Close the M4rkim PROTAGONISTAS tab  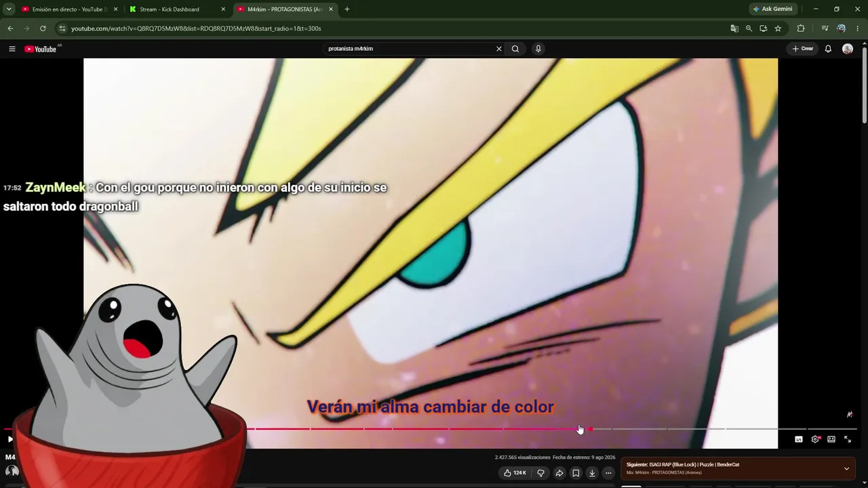[x=331, y=9]
